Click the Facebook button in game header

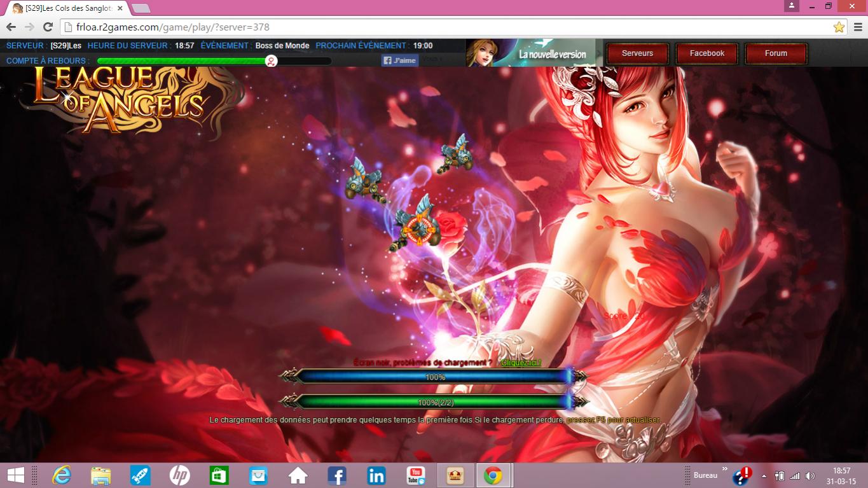pos(706,53)
